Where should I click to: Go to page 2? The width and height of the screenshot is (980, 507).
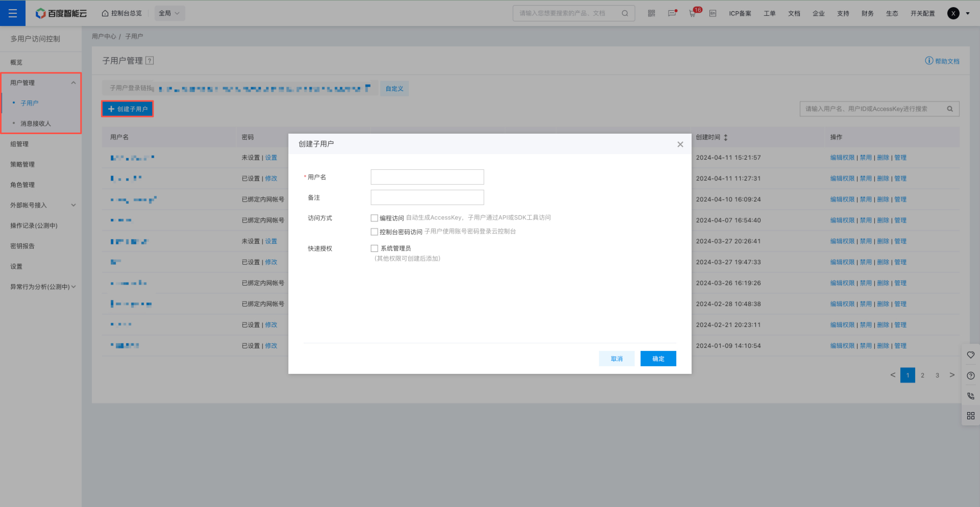coord(922,375)
